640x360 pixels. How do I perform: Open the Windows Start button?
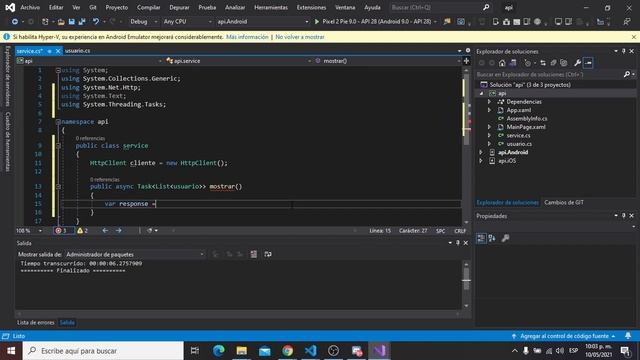pyautogui.click(x=11, y=351)
